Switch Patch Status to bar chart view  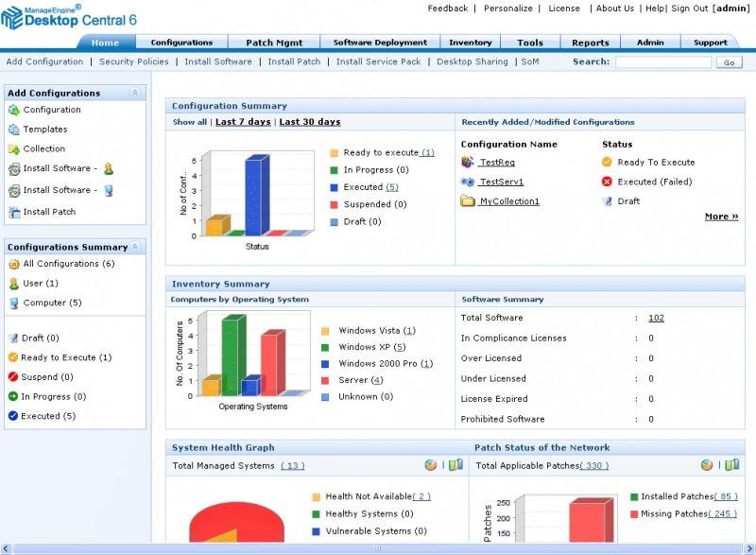(732, 465)
